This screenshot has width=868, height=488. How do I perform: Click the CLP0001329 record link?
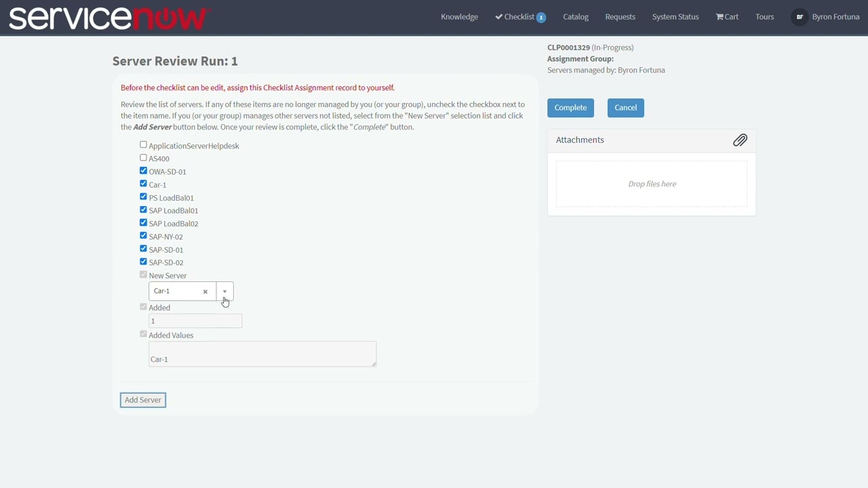pos(568,47)
